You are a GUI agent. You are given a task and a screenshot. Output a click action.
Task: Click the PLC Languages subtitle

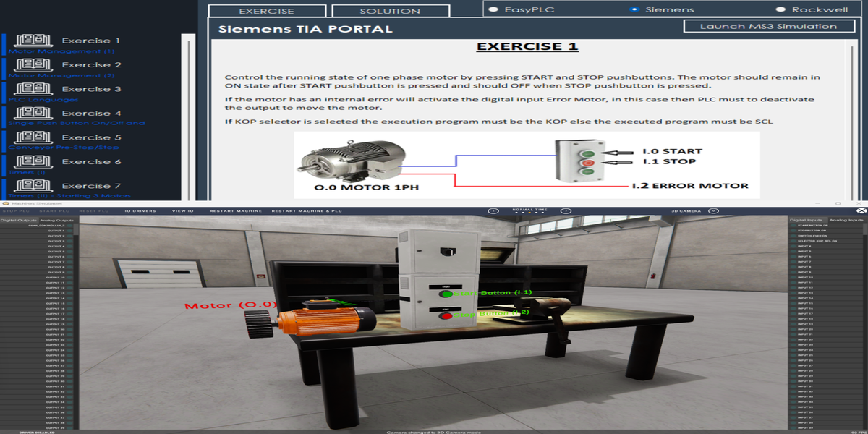pyautogui.click(x=43, y=100)
